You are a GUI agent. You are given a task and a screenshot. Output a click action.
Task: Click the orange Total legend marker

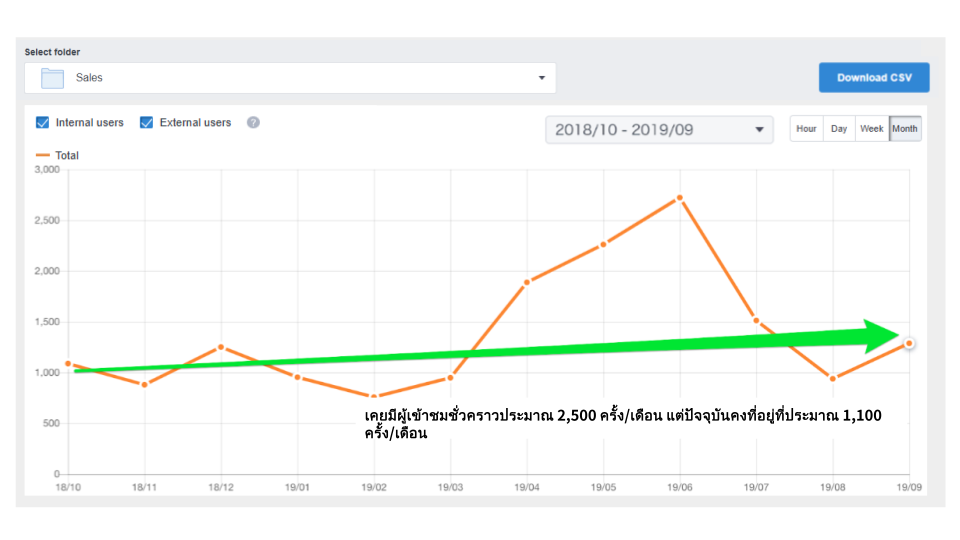pos(42,156)
